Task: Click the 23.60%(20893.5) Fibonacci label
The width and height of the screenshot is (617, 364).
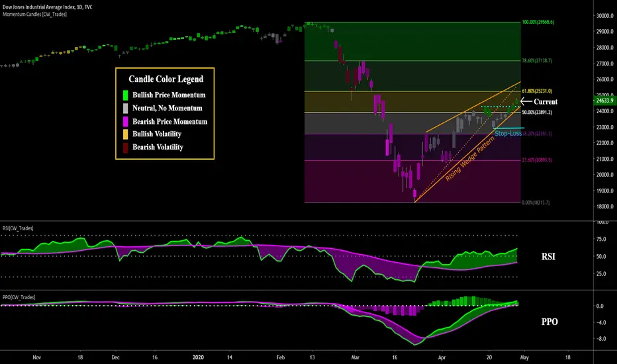Action: coord(537,159)
